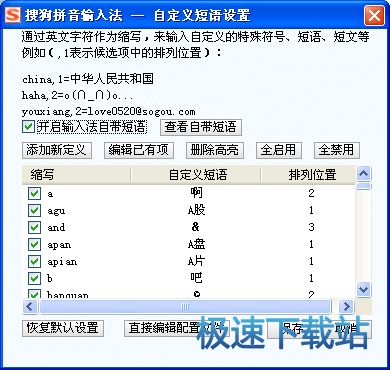Image resolution: width=390 pixels, height=370 pixels.
Task: Select the abbreviation text "agu"
Action: click(x=56, y=211)
